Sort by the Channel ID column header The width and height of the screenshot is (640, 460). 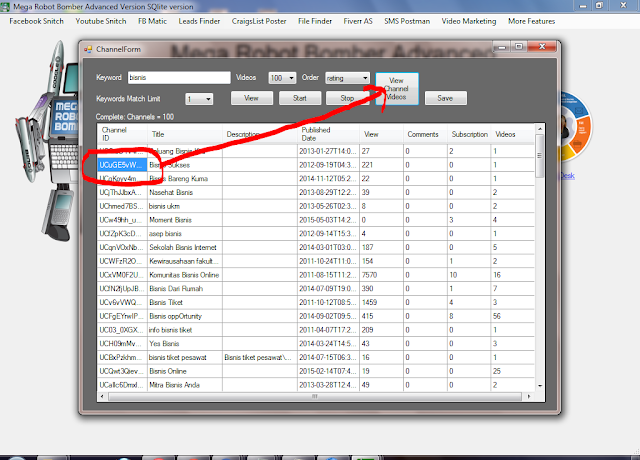click(x=122, y=134)
